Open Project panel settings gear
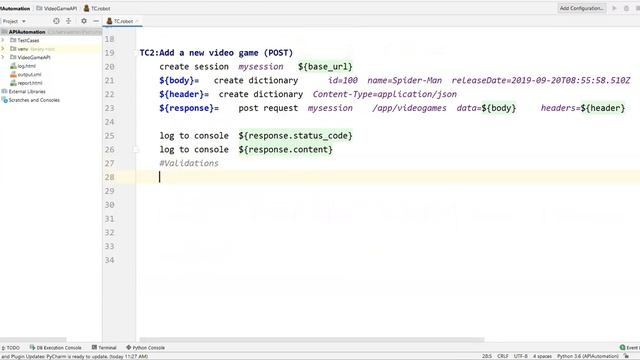Screen dimensions: 640x360 coord(84,21)
